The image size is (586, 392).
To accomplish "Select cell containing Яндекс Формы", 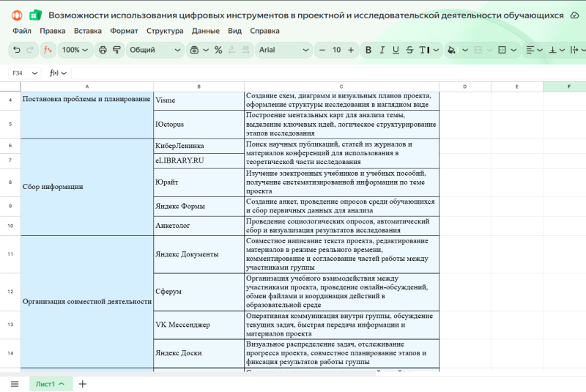I will (x=199, y=206).
